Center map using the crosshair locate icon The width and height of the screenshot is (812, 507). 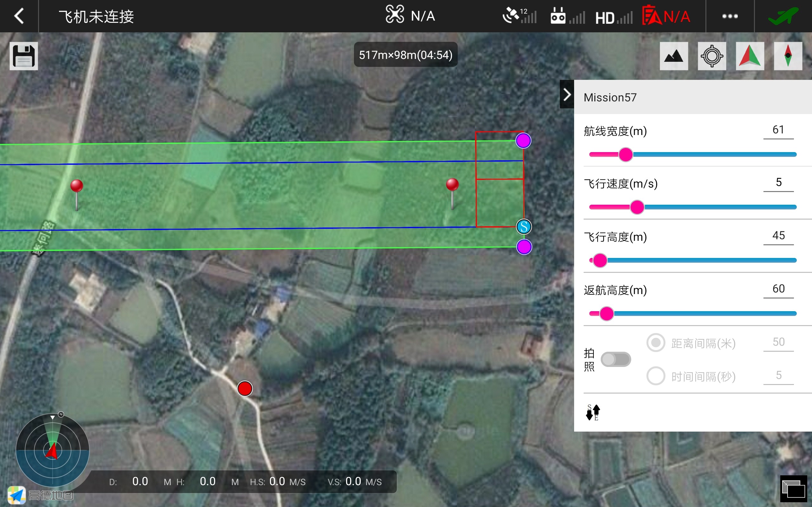click(x=712, y=56)
